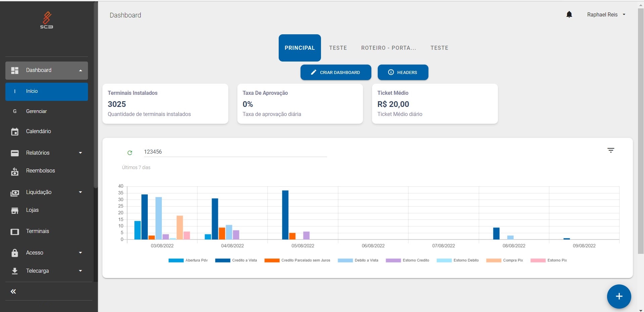Viewport: 644px width, 312px height.
Task: Click the notification bell icon
Action: [569, 14]
